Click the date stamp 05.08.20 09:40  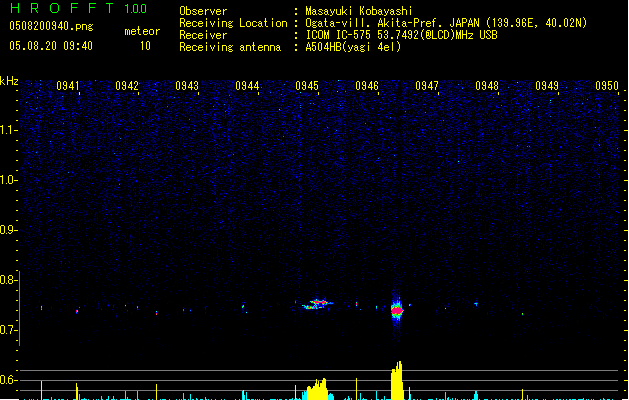tap(51, 46)
